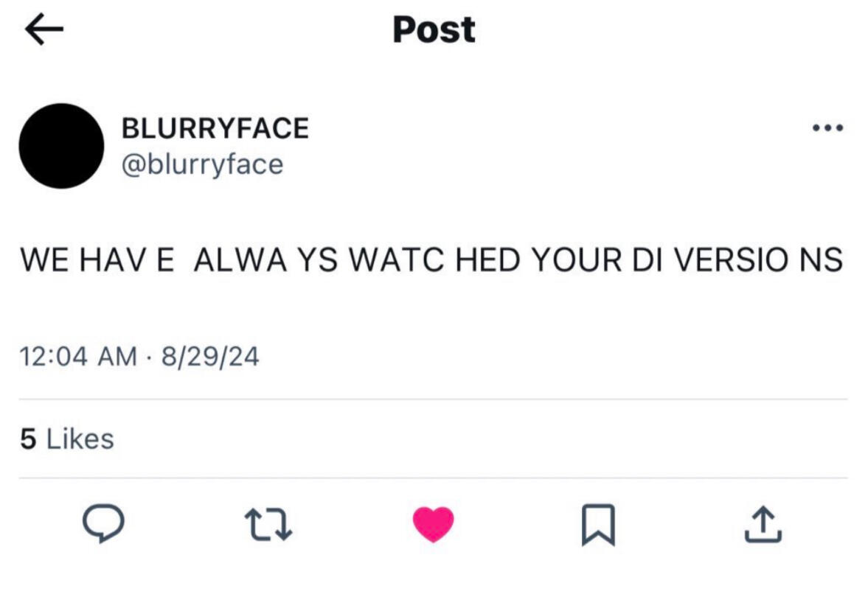Open the black circular profile avatar

61,145
